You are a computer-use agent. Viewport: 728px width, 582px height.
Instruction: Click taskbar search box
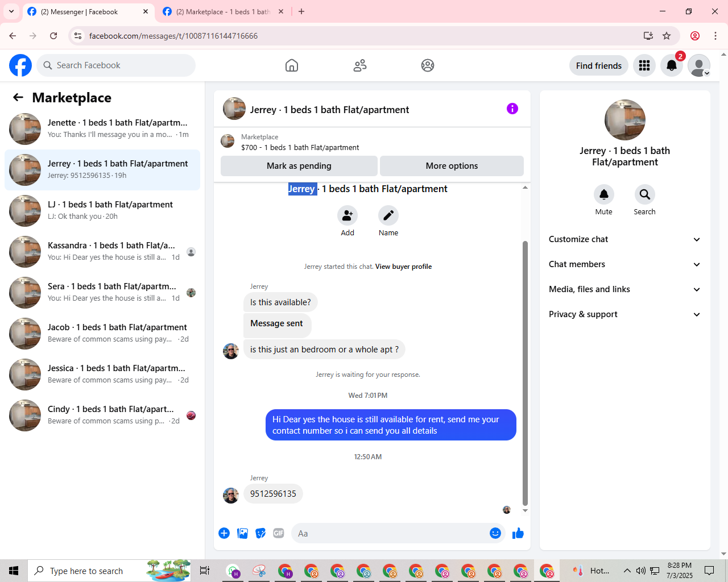(x=109, y=571)
